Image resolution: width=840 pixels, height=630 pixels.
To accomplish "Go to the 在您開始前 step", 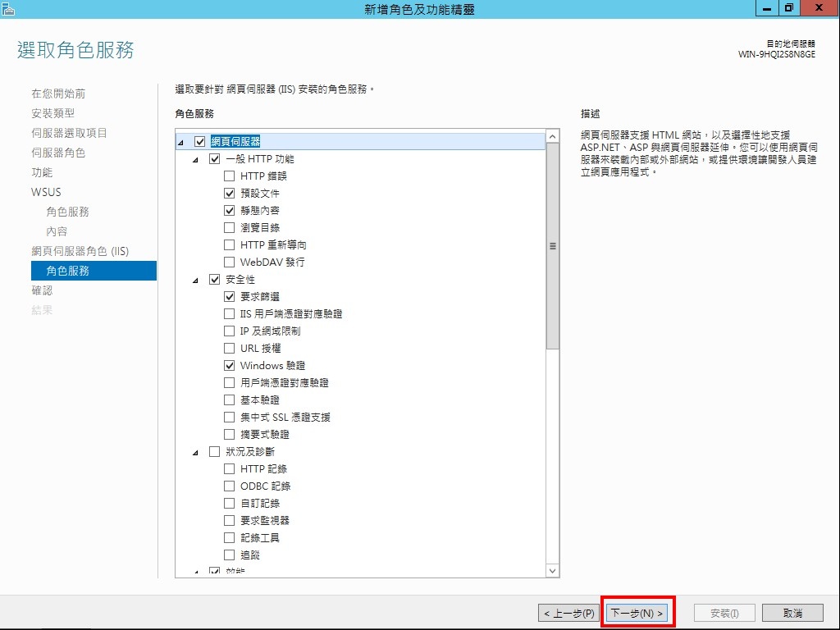I will (58, 94).
